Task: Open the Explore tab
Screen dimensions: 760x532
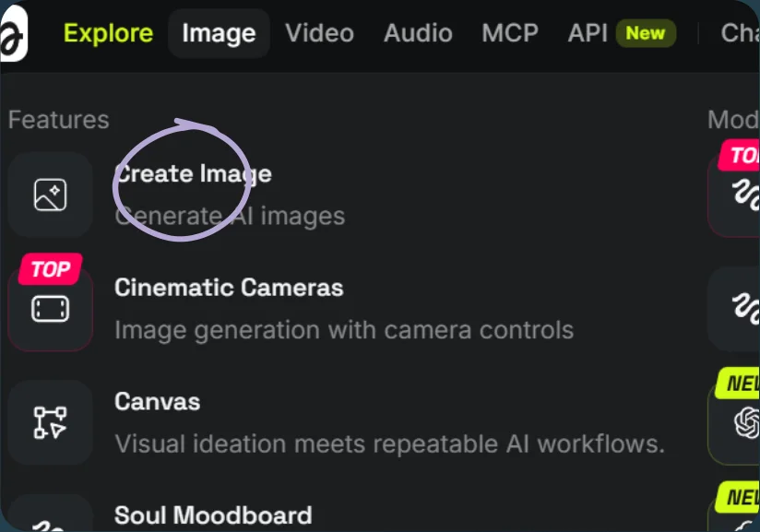Action: [108, 33]
